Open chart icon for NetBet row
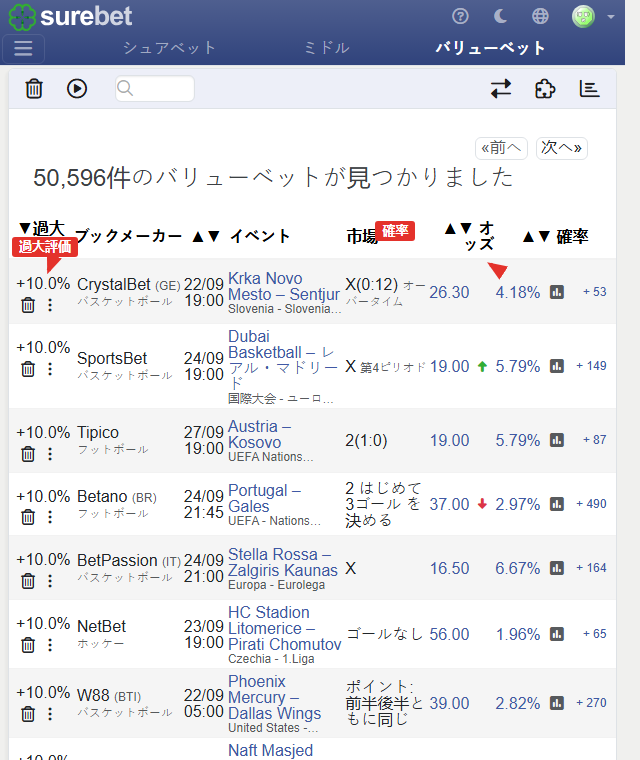640x760 pixels. [557, 634]
